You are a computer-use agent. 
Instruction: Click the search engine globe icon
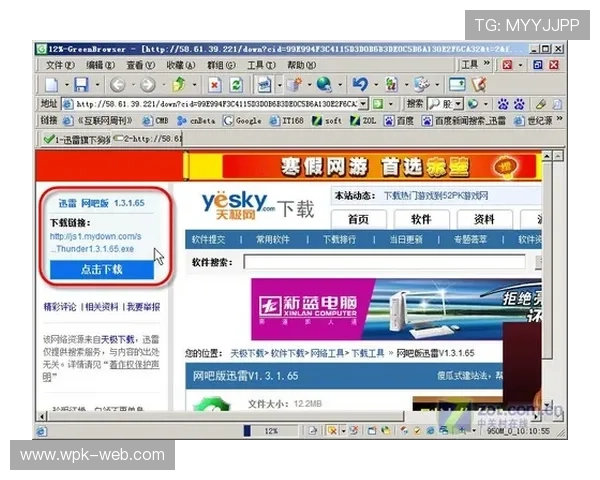[x=473, y=104]
